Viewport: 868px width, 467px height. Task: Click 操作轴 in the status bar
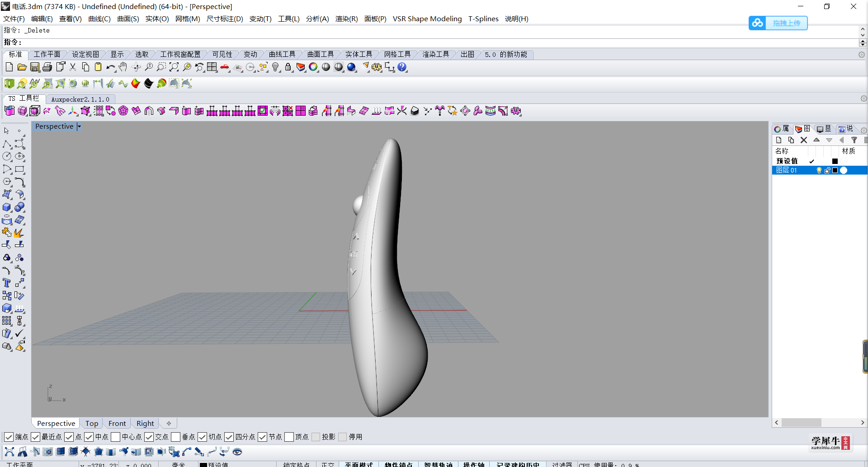(474, 464)
